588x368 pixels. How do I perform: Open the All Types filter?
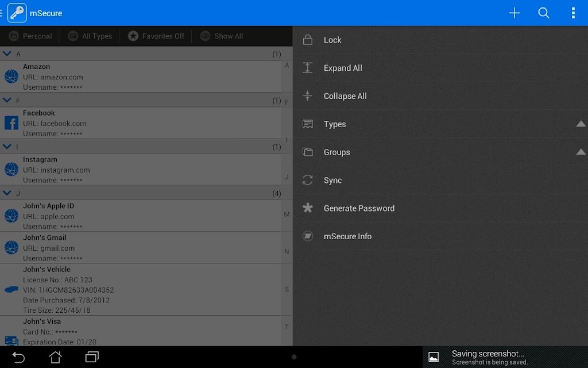90,36
